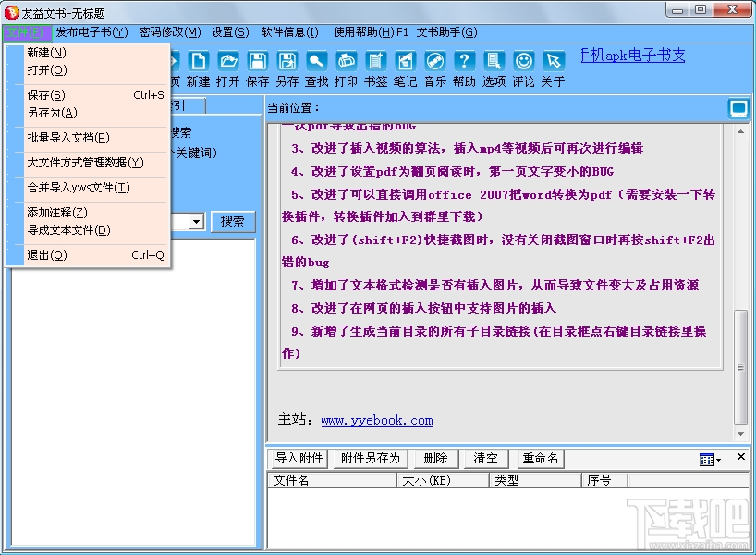Click the content scrollbar down arrow
This screenshot has width=756, height=555.
[740, 434]
